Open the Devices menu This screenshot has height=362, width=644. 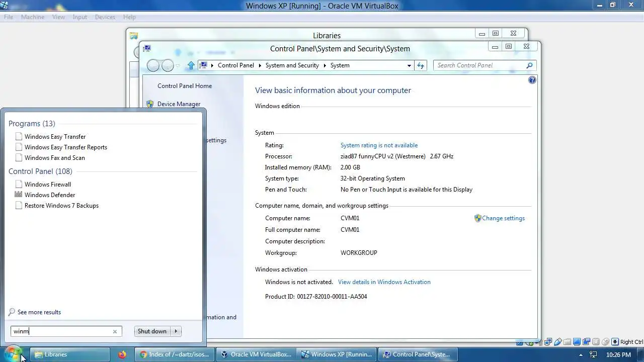[x=105, y=17]
